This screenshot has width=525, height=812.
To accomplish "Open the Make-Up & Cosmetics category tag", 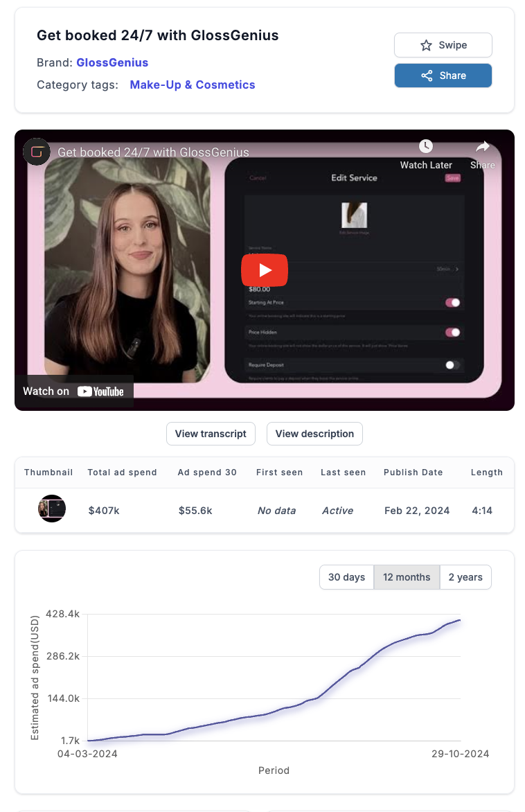I will click(193, 85).
